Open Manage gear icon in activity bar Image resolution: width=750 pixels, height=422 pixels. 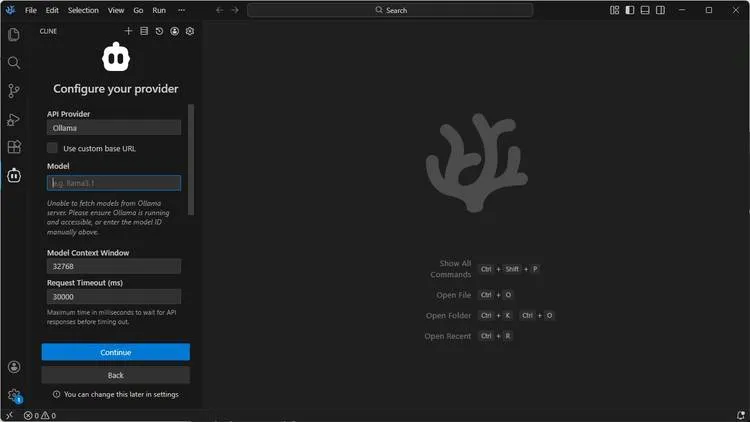point(14,395)
